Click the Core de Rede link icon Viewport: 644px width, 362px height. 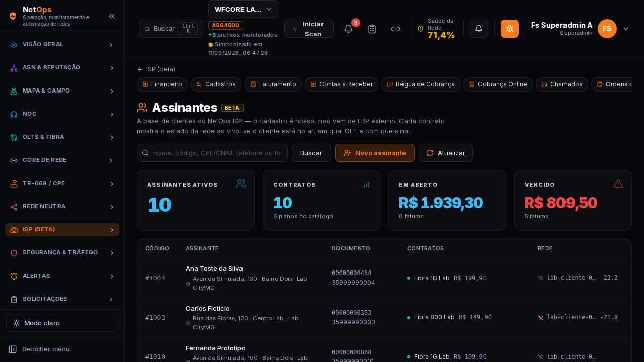pyautogui.click(x=14, y=160)
